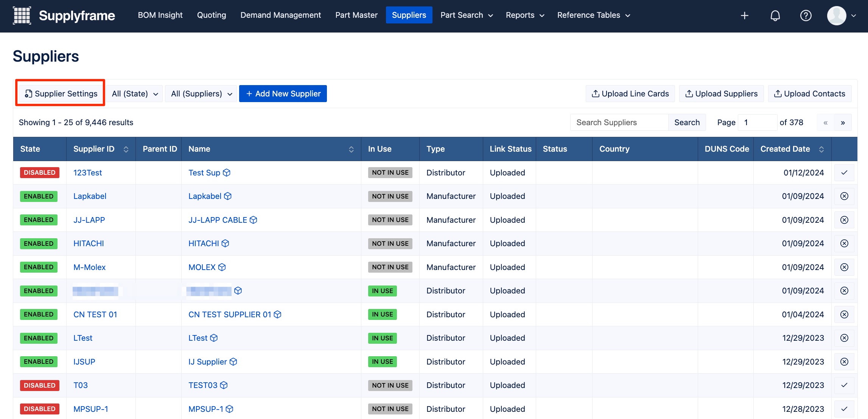This screenshot has height=419, width=868.
Task: Sort by the Supplier ID column arrows
Action: (x=126, y=149)
